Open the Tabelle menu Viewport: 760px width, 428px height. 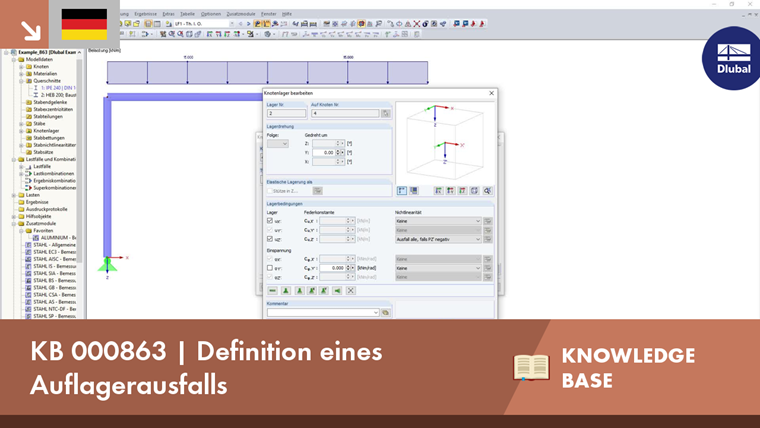point(187,14)
